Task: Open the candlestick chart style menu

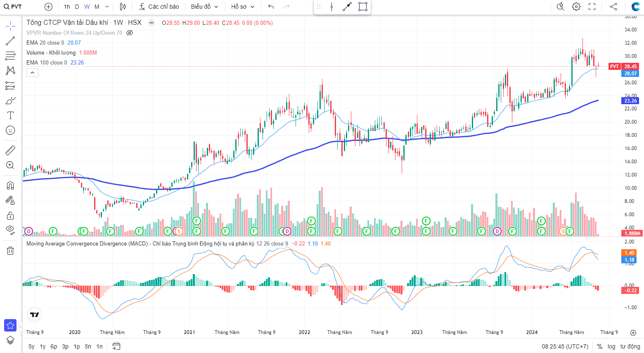Action: coord(123,7)
